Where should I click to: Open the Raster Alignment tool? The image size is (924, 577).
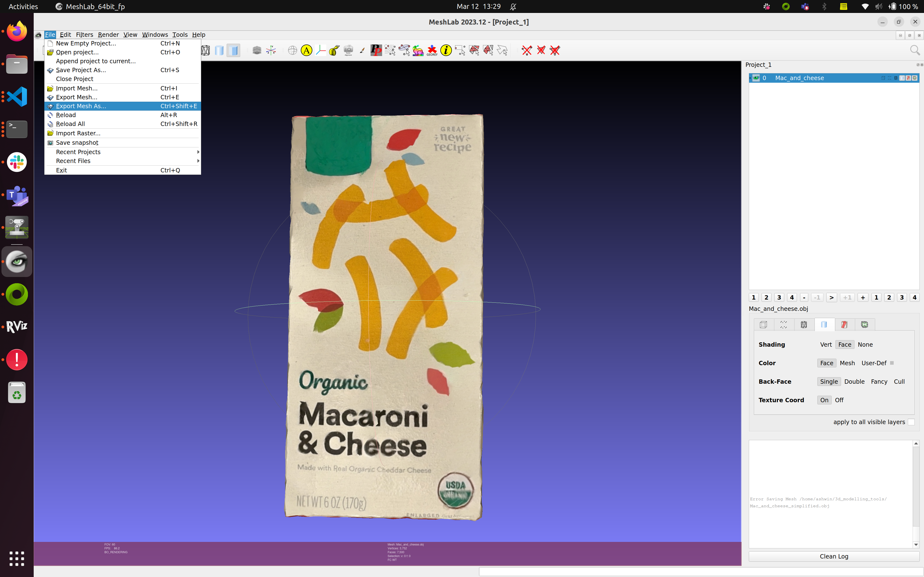coord(348,50)
